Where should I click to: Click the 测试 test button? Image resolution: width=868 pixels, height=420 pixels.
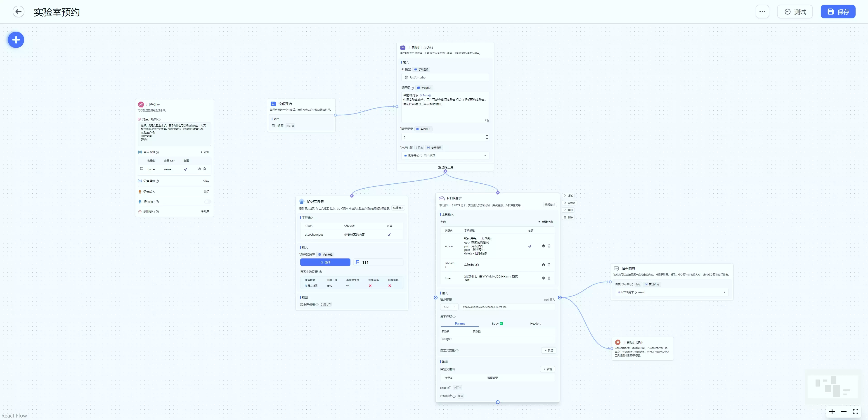click(795, 12)
